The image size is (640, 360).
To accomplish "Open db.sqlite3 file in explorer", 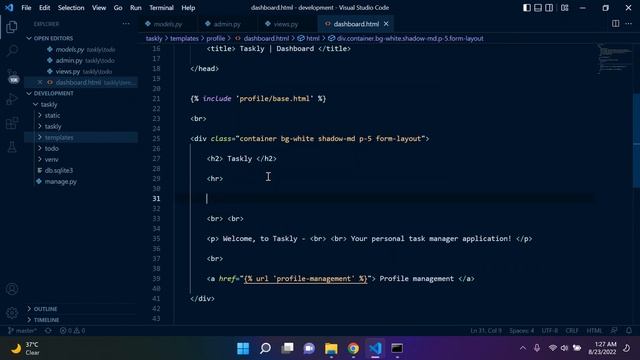I will point(59,171).
